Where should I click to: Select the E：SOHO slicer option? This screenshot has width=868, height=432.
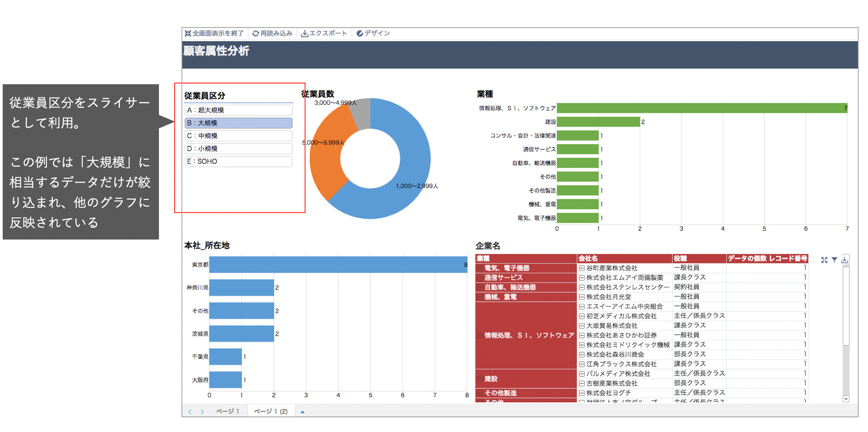[x=238, y=162]
